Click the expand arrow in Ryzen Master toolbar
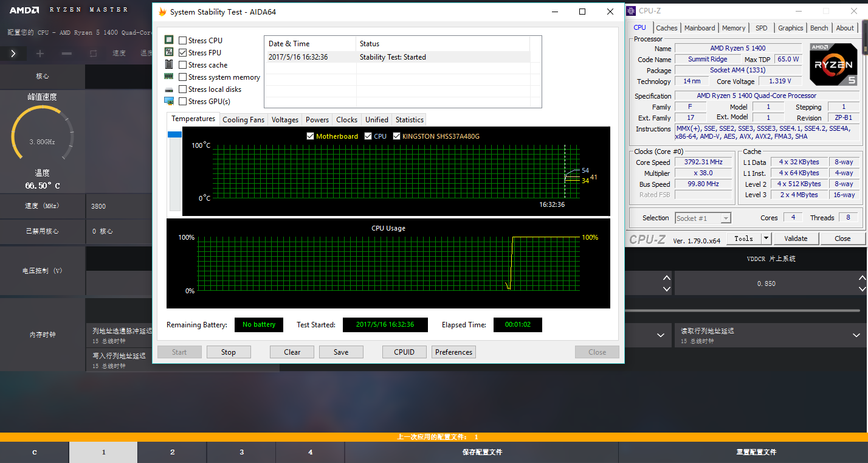The width and height of the screenshot is (868, 463). (x=13, y=54)
